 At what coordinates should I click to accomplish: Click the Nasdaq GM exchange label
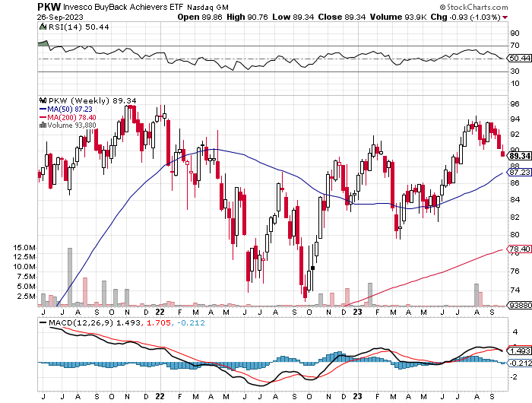coord(207,7)
